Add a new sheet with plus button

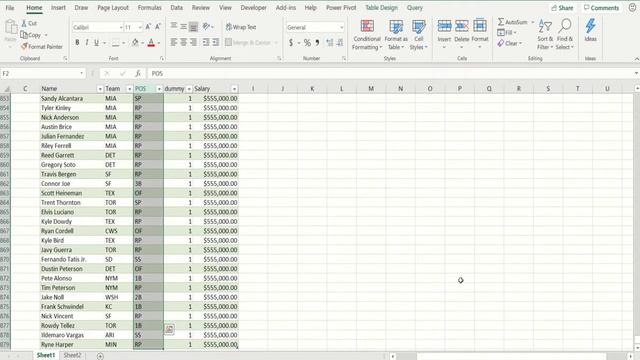click(100, 356)
